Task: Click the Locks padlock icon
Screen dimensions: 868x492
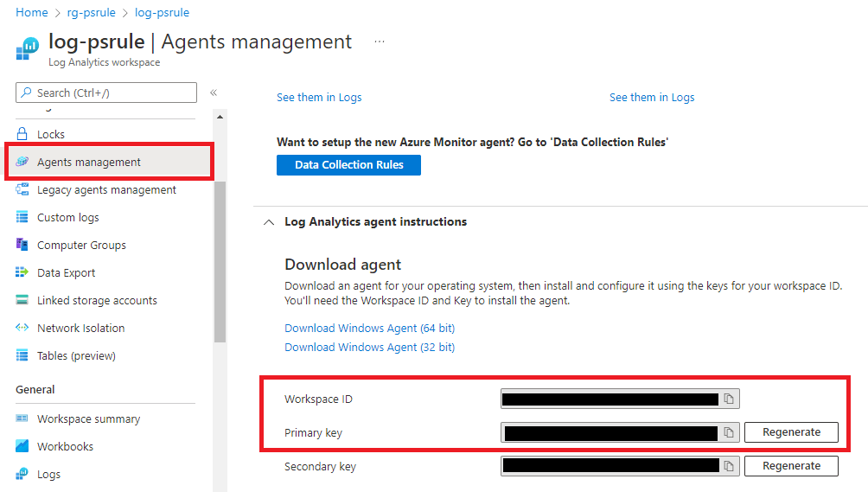Action: 22,134
